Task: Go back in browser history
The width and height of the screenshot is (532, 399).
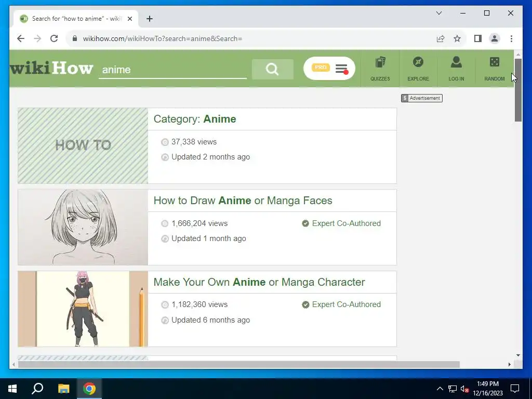Action: pyautogui.click(x=21, y=38)
